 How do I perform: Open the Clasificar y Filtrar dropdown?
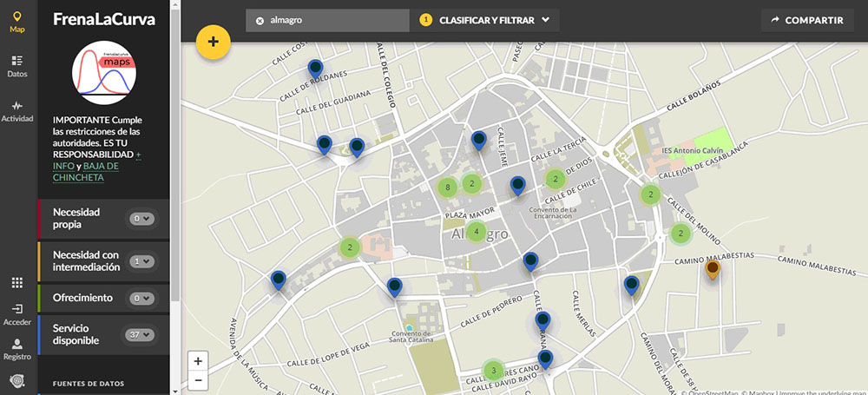(485, 20)
